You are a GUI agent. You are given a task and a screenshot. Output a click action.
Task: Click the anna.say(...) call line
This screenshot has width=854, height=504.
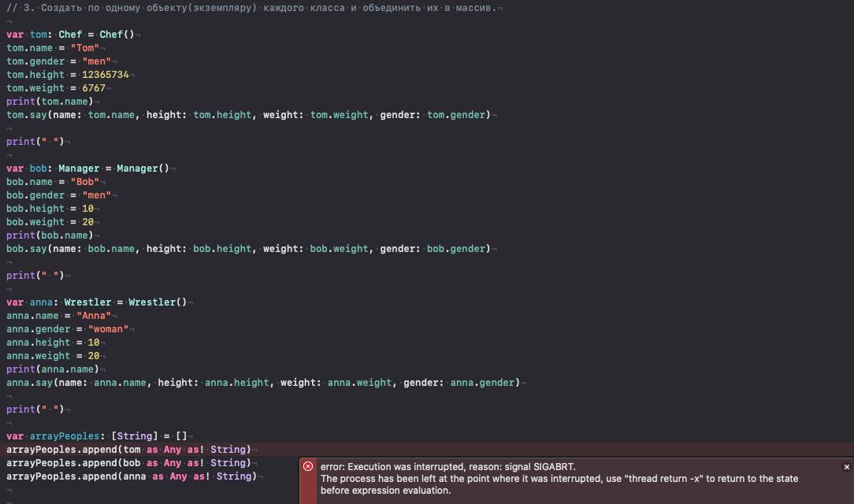tap(263, 383)
